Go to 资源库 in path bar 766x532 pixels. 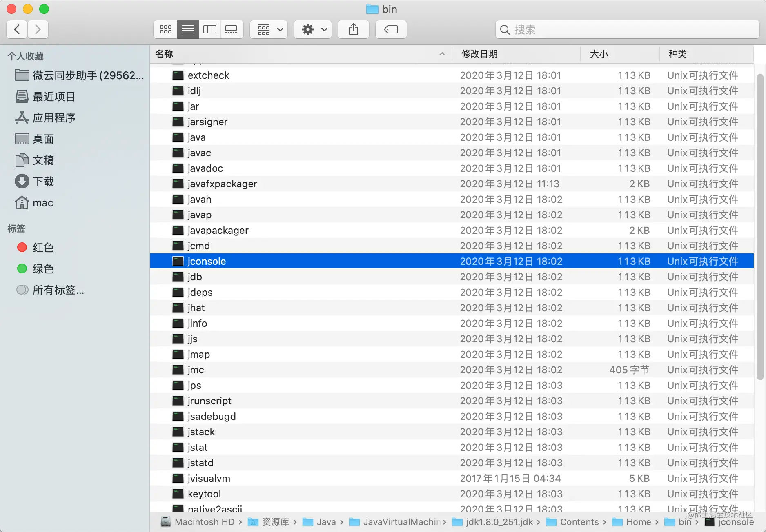[x=269, y=522]
